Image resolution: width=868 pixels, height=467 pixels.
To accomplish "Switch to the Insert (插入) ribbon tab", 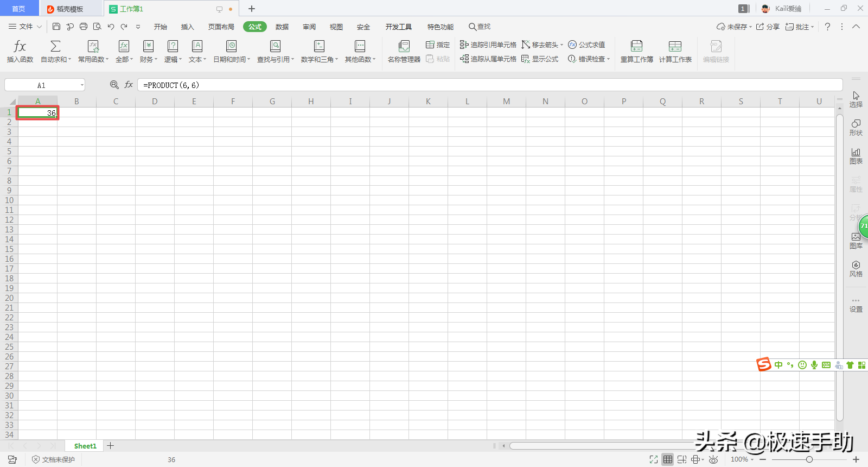I will tap(187, 27).
